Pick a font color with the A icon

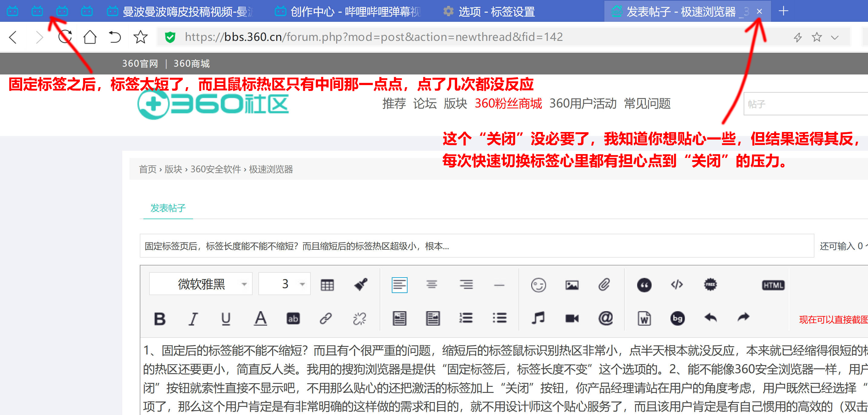click(x=260, y=318)
